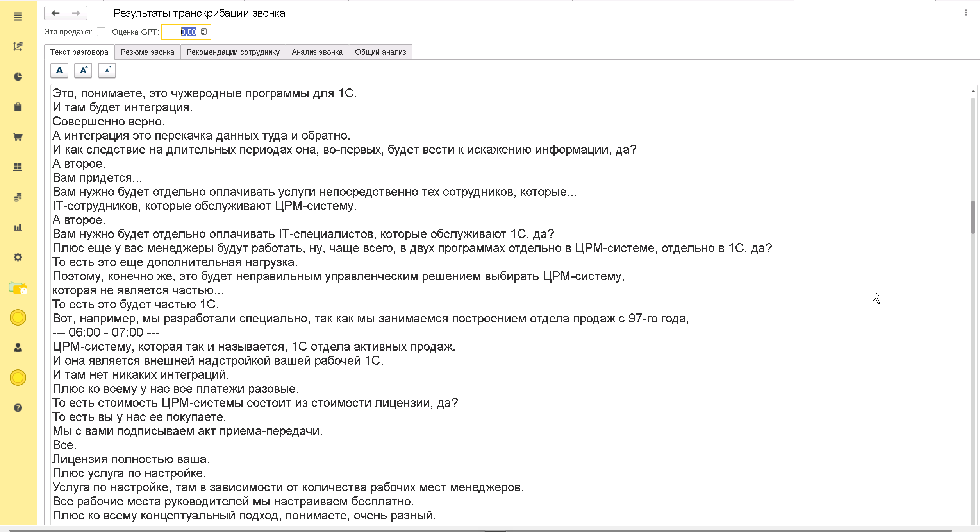The width and height of the screenshot is (980, 532).
Task: Open the user silhouette sidebar icon
Action: click(x=18, y=348)
